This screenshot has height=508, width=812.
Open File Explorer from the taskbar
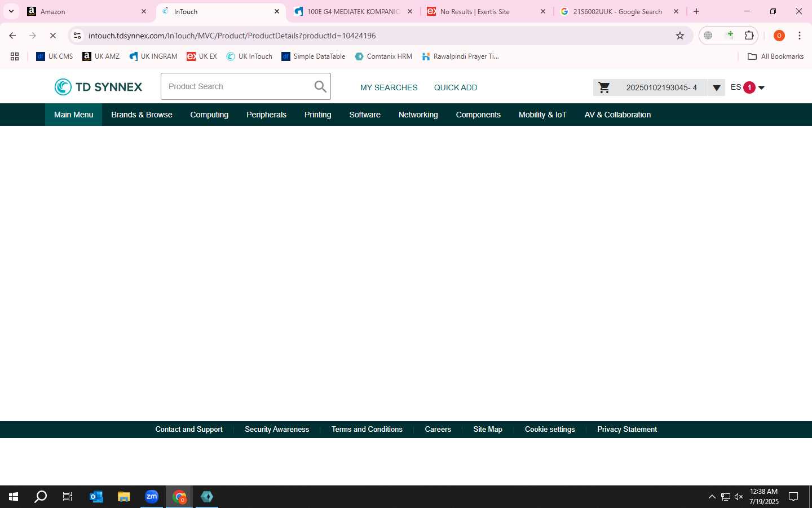[124, 497]
